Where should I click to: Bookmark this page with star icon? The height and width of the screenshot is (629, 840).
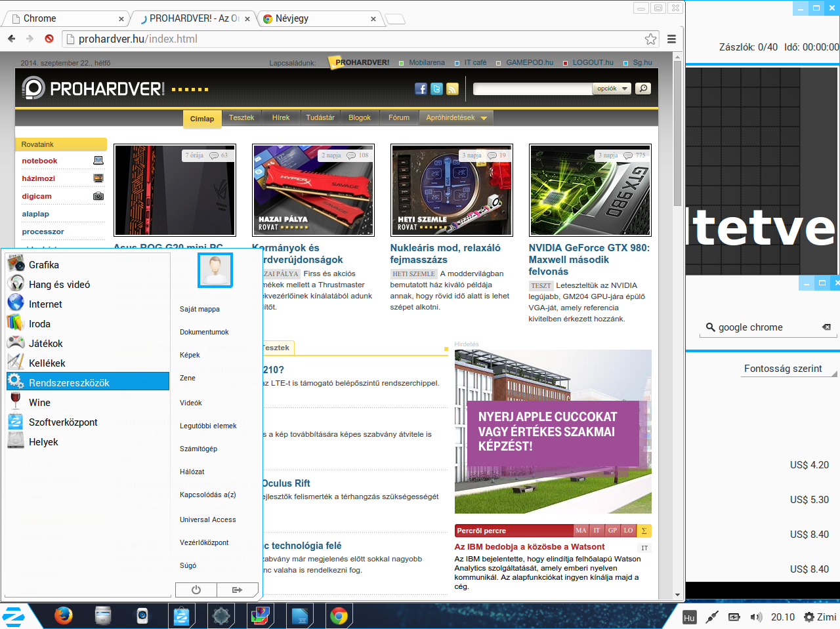(650, 39)
